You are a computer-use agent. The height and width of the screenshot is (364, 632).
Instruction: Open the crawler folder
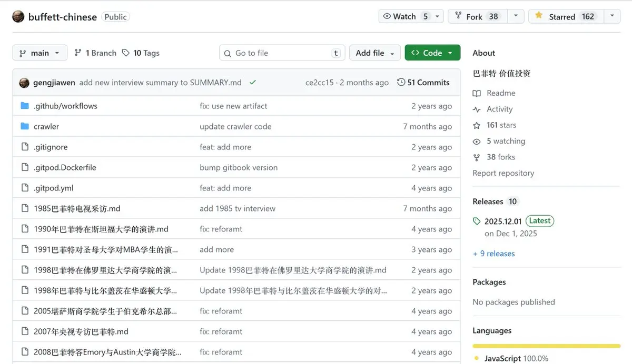(x=46, y=127)
